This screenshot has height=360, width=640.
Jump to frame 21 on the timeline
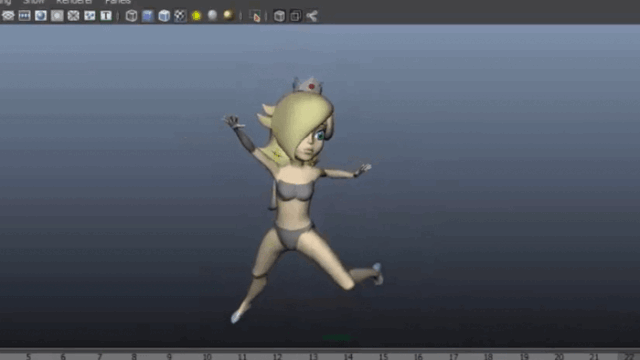tap(594, 356)
